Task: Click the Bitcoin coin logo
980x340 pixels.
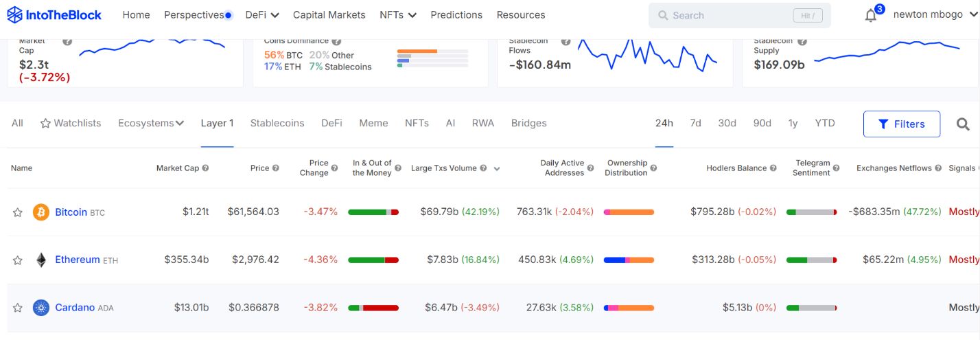Action: tap(41, 212)
